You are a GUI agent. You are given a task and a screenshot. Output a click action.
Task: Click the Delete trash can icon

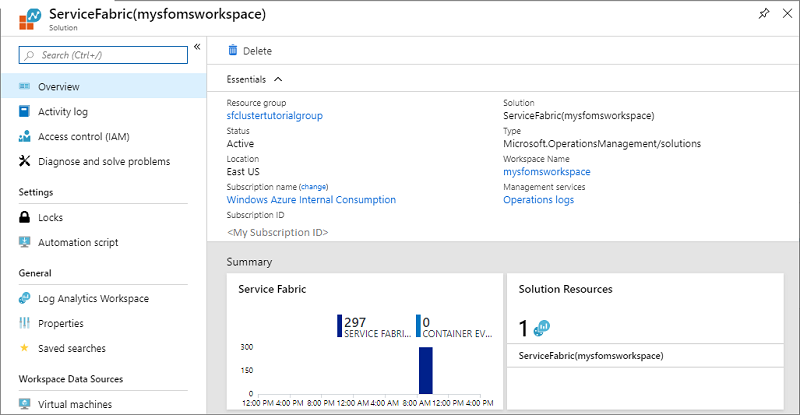pyautogui.click(x=233, y=50)
